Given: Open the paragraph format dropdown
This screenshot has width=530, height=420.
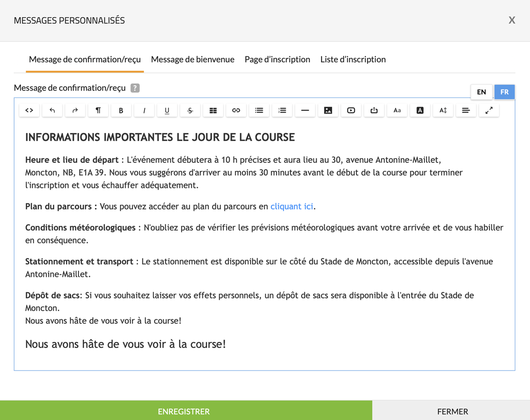Looking at the screenshot, I should (98, 110).
